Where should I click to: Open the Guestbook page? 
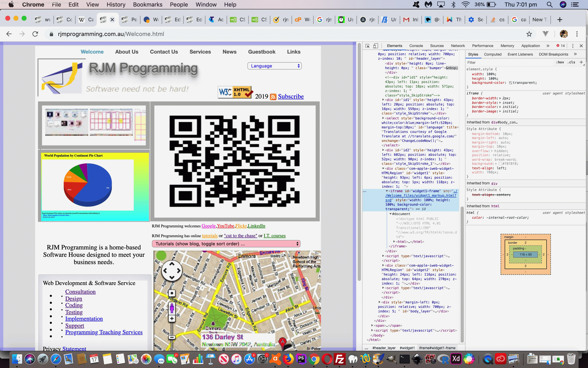tap(262, 52)
